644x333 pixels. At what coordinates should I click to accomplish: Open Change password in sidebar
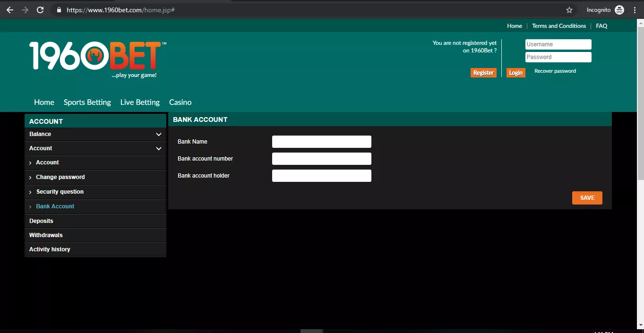point(60,177)
